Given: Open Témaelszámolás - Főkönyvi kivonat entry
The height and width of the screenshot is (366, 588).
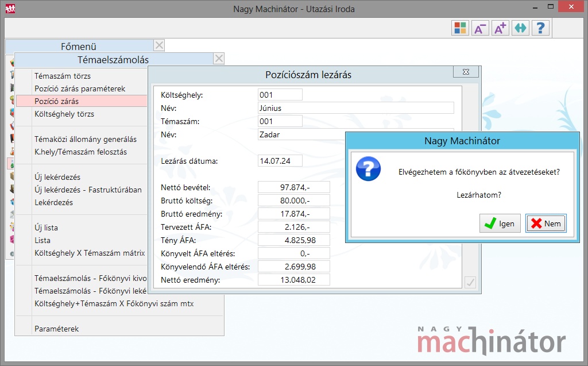Looking at the screenshot, I should [90, 278].
